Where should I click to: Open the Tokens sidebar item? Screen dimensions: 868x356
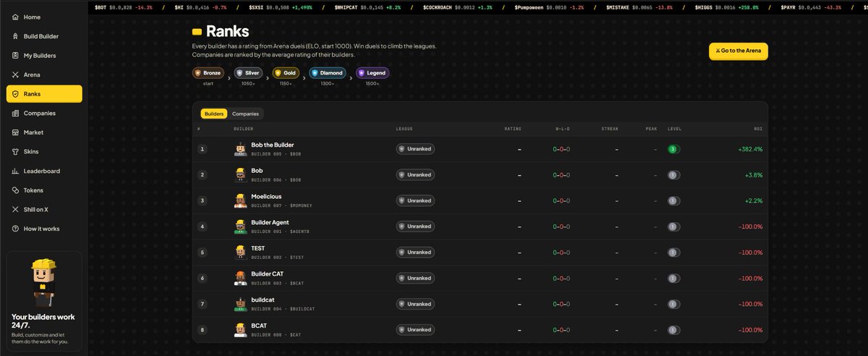44,190
